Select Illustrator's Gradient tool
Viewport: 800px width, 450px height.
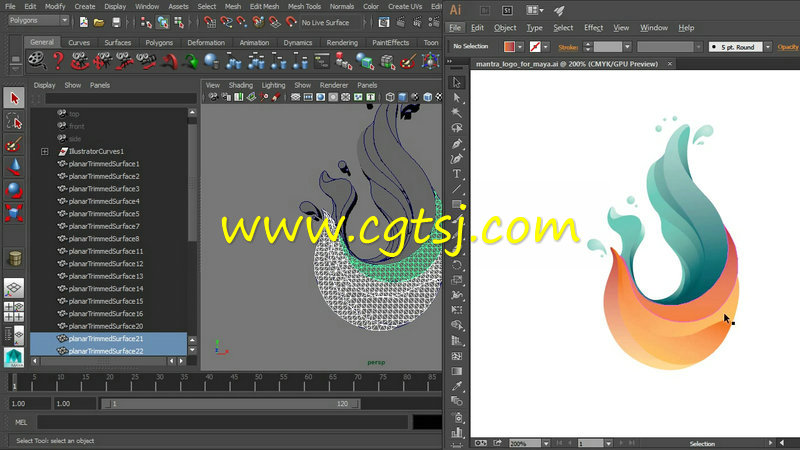tap(457, 371)
